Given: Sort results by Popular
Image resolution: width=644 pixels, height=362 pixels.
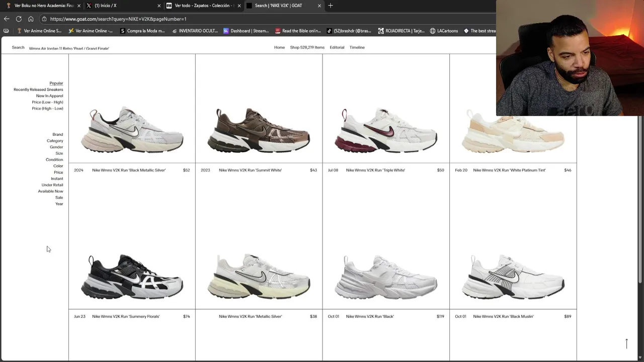Looking at the screenshot, I should tap(56, 83).
